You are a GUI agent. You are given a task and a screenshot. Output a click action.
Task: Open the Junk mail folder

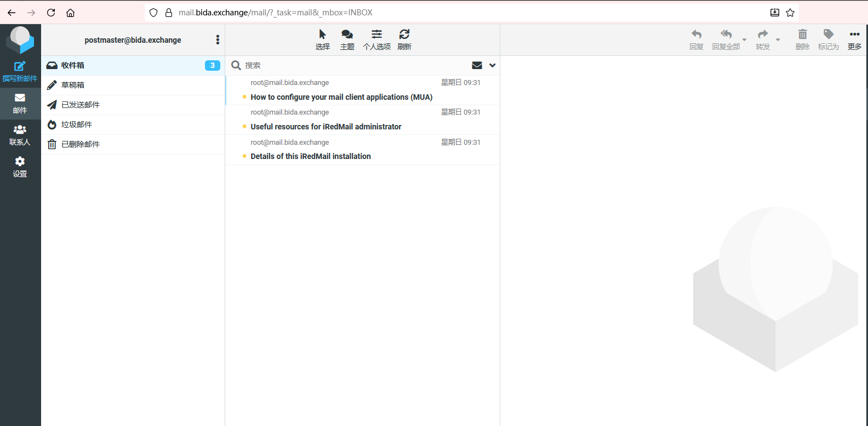[x=77, y=124]
